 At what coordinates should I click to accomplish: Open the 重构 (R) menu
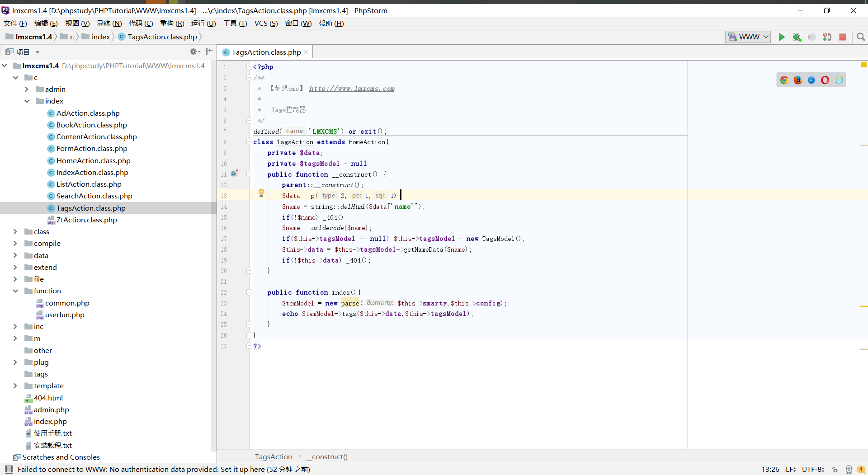172,24
